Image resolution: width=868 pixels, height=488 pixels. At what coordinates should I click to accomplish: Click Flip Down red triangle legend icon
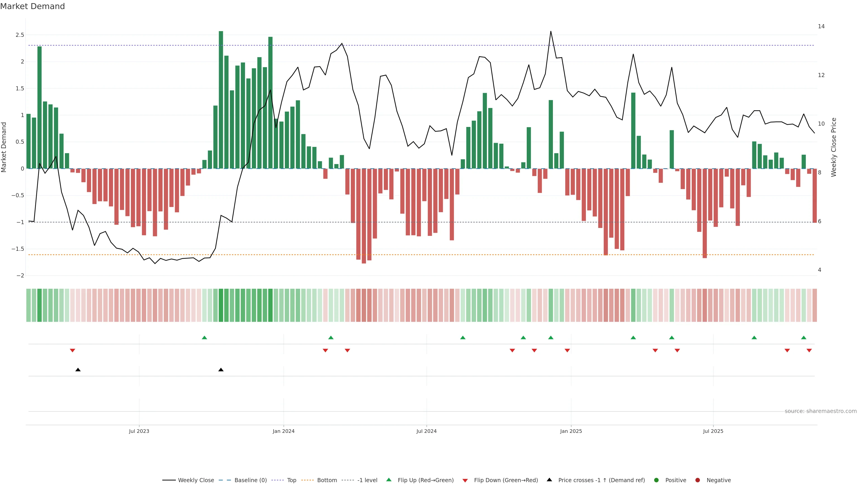pos(465,481)
